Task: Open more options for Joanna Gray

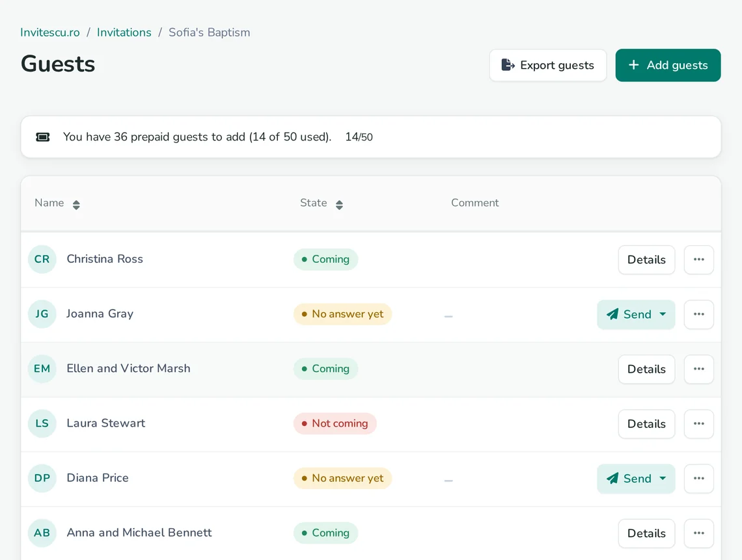Action: pos(698,315)
